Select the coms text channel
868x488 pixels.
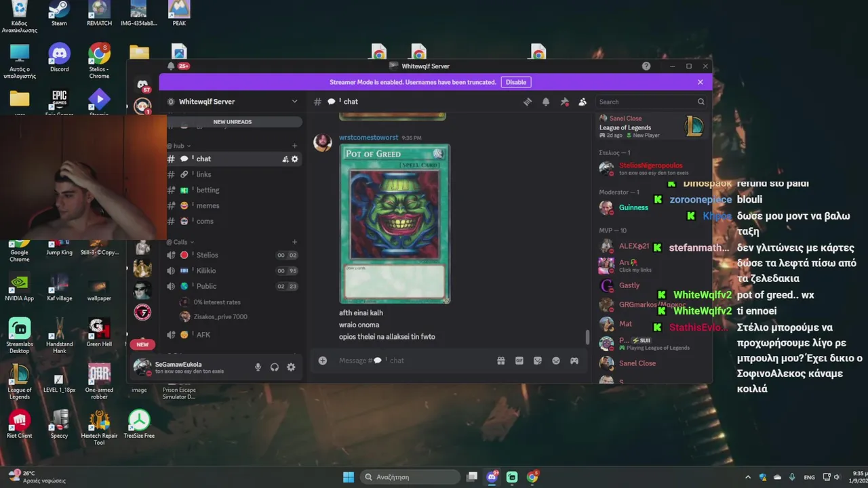pos(233,221)
